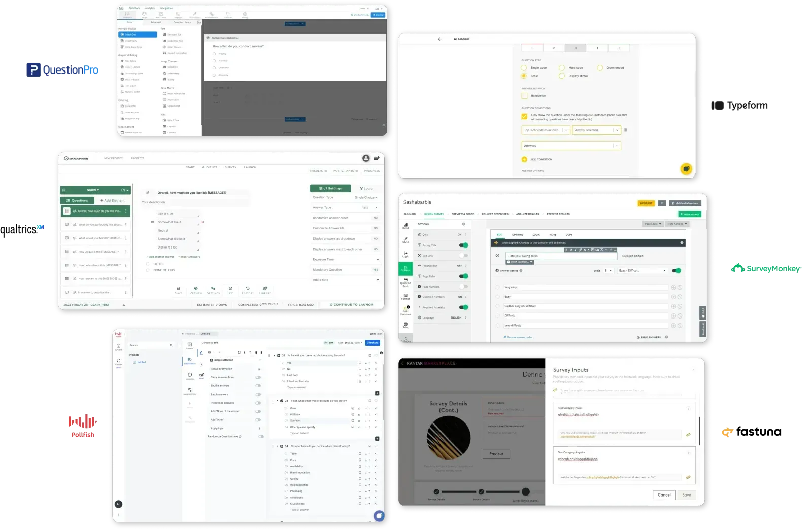The width and height of the screenshot is (812, 530).
Task: Toggle the Answer Genius switch
Action: click(x=676, y=270)
